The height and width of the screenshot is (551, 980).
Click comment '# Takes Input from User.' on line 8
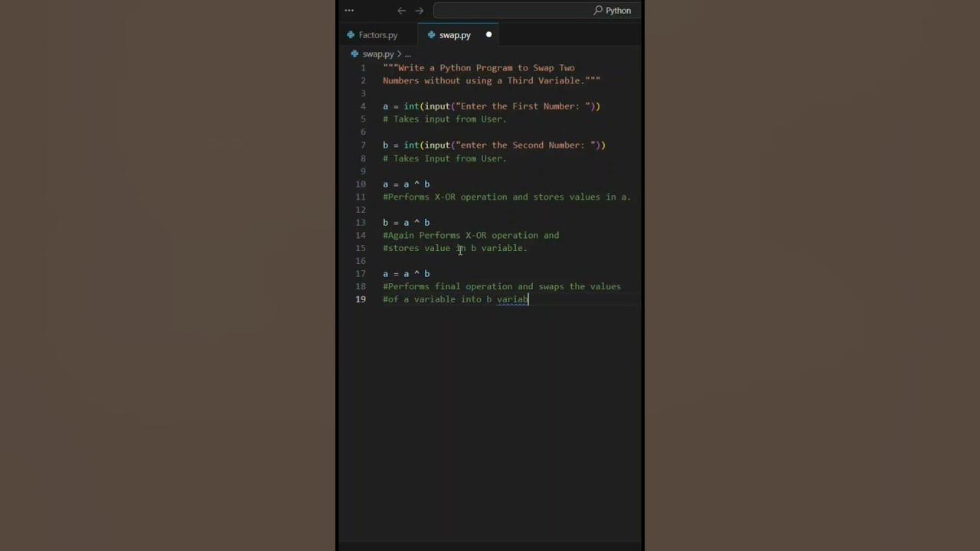pyautogui.click(x=445, y=158)
